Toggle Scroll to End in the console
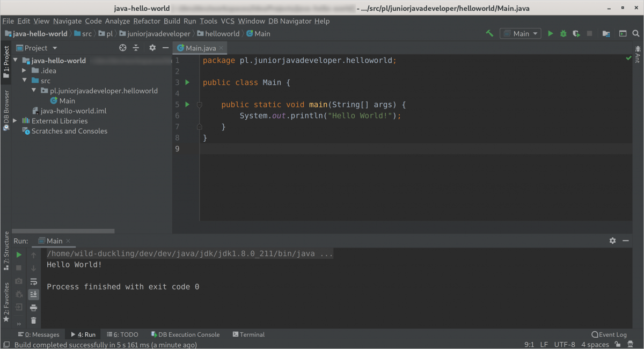Viewport: 644px width, 349px height. coord(33,294)
